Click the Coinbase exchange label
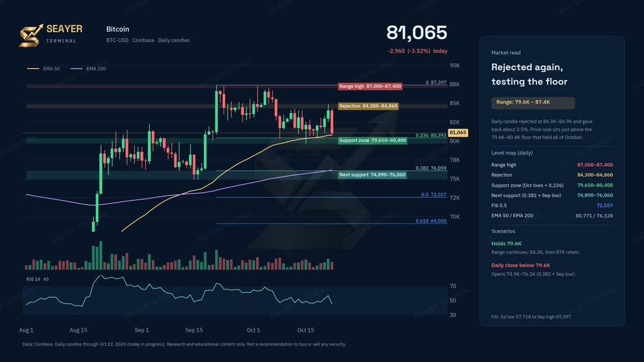Image resolution: width=644 pixels, height=362 pixels. [143, 40]
